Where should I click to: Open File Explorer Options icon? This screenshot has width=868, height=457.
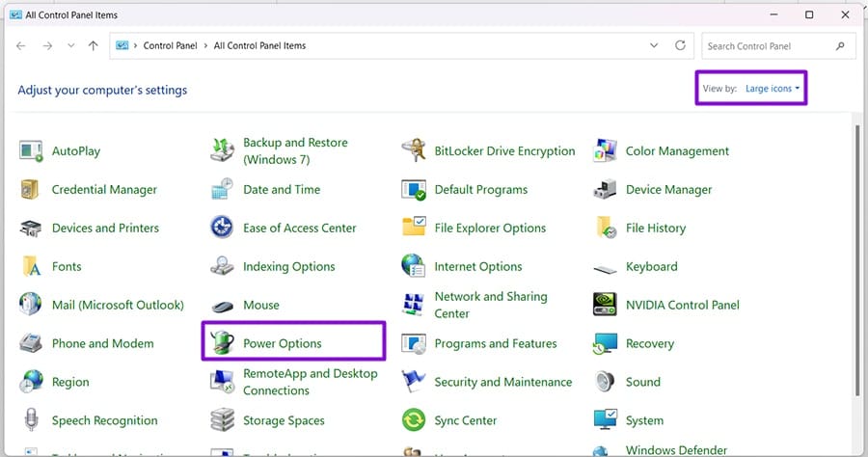click(x=414, y=227)
